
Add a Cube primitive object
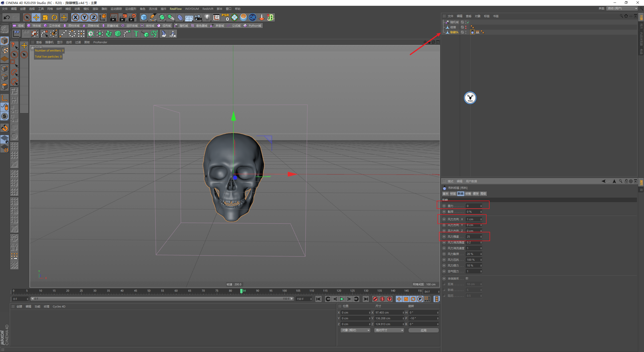[144, 17]
